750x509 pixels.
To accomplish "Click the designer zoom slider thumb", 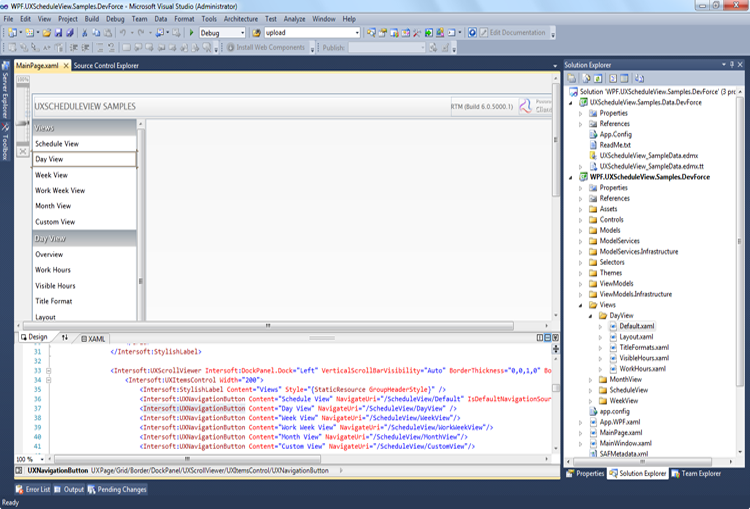I will 22,123.
